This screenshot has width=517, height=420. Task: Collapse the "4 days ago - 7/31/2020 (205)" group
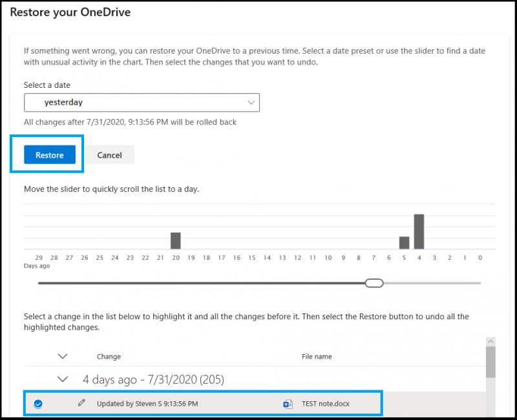[x=63, y=379]
